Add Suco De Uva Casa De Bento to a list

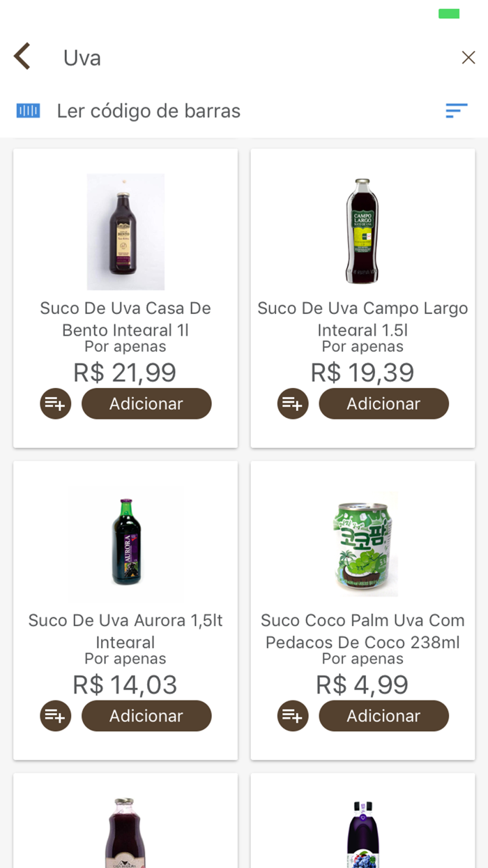click(55, 403)
